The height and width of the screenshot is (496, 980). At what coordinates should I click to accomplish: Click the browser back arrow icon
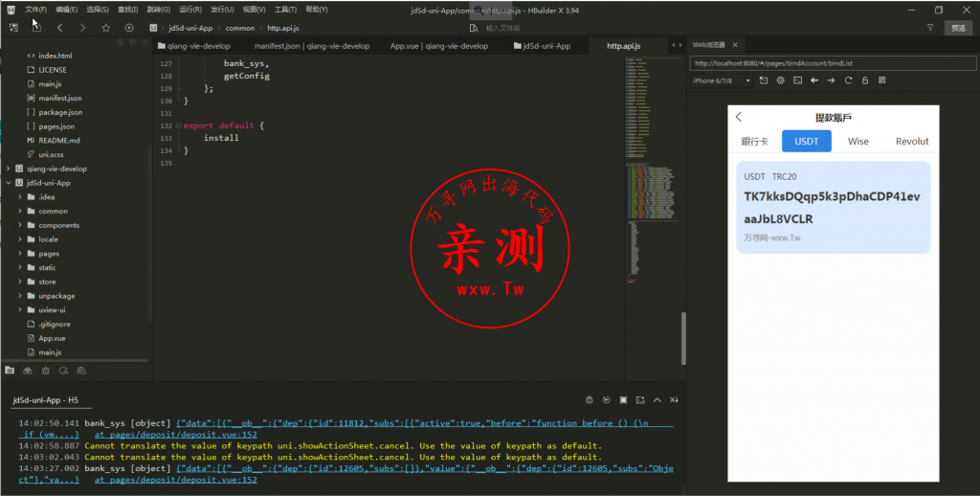[x=813, y=80]
